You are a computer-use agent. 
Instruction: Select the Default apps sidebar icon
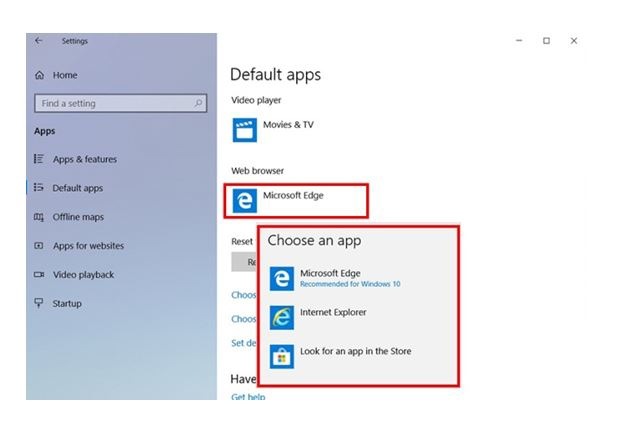39,188
